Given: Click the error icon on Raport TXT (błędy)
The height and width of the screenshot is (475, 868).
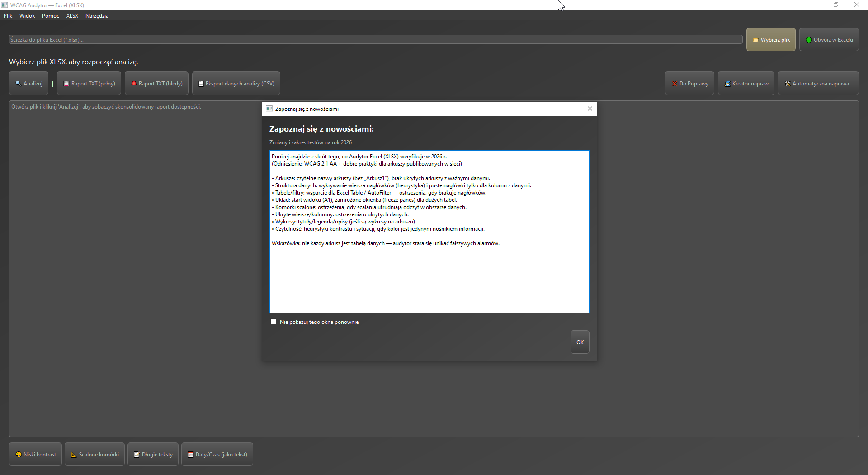Looking at the screenshot, I should [134, 83].
